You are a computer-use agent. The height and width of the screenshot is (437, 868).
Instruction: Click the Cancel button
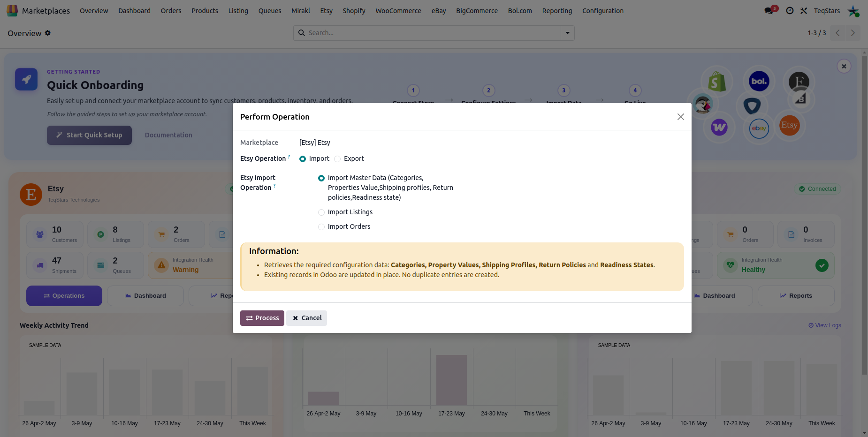(307, 318)
